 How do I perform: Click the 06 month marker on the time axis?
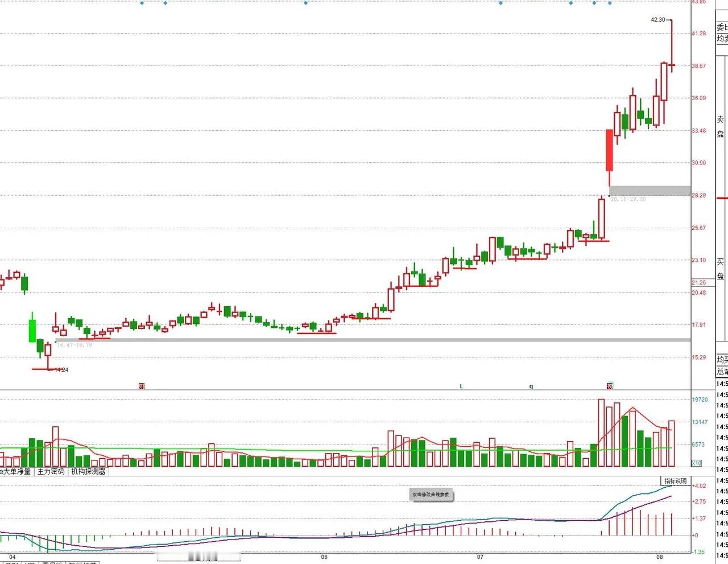point(324,557)
